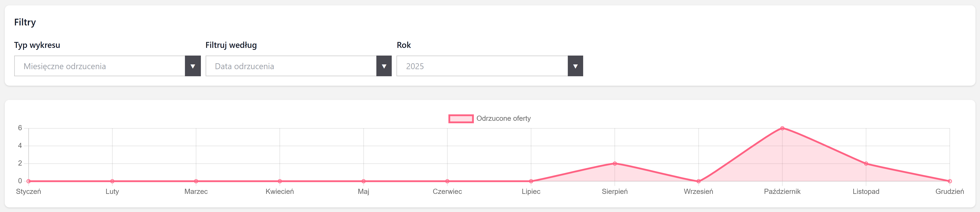Click the Listopad data point
The width and height of the screenshot is (980, 212).
click(x=866, y=164)
